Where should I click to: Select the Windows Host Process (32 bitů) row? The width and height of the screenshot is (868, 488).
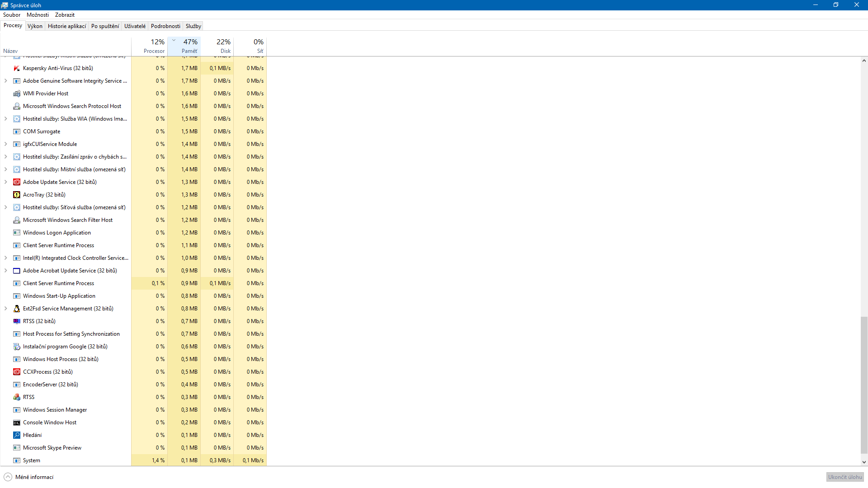click(133, 359)
